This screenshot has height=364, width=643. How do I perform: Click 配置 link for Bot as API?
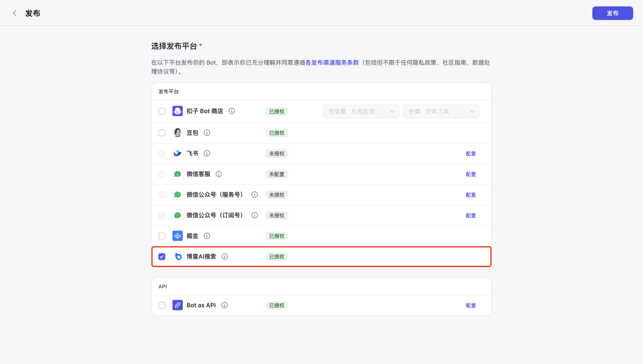(x=471, y=306)
